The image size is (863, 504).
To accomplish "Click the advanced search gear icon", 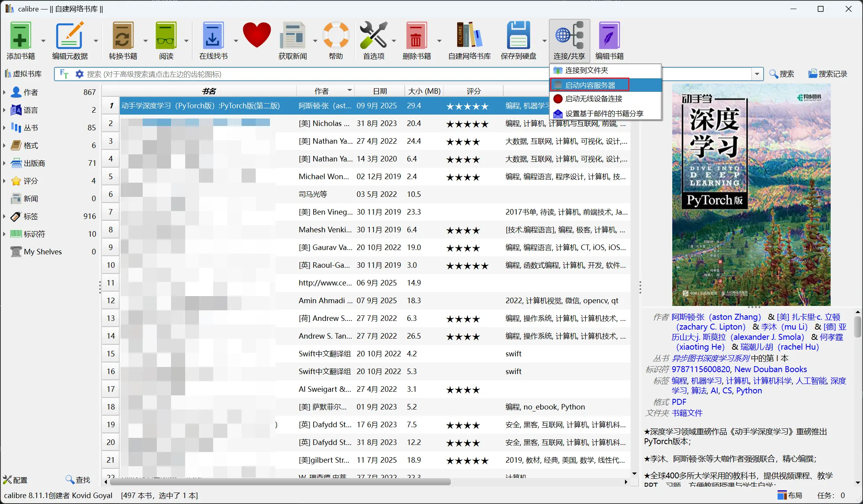I will pyautogui.click(x=79, y=74).
